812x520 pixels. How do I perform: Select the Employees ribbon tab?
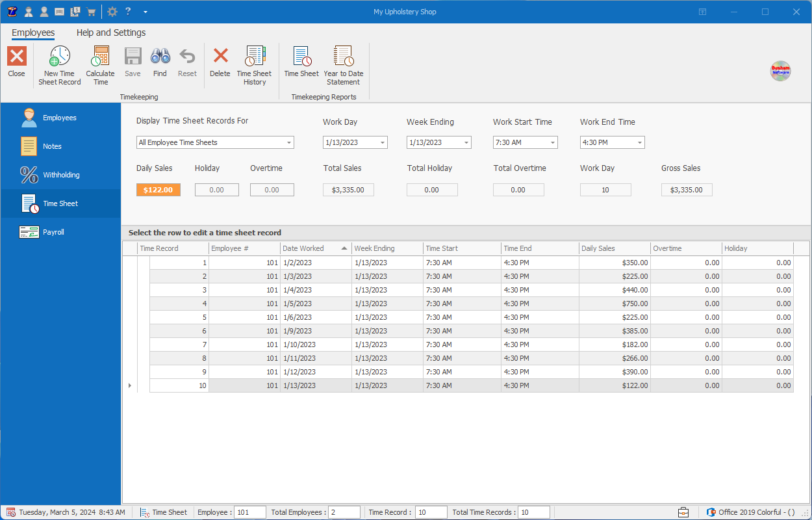pyautogui.click(x=33, y=32)
